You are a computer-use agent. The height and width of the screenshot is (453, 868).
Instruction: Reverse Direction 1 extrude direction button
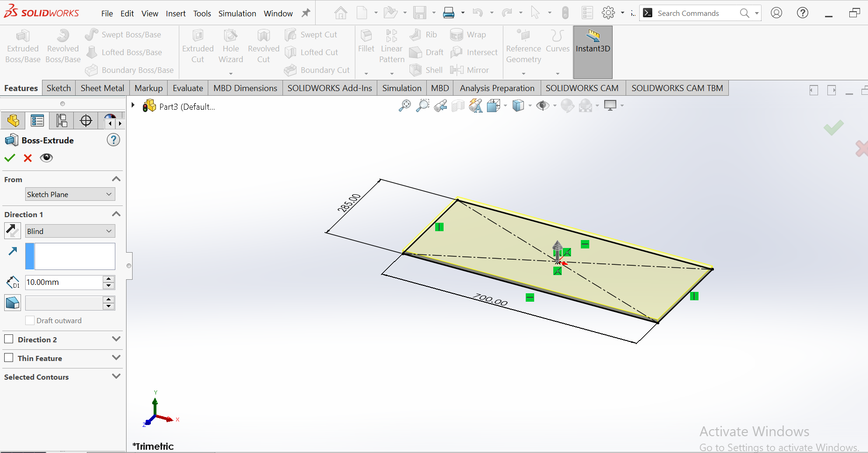pyautogui.click(x=12, y=231)
